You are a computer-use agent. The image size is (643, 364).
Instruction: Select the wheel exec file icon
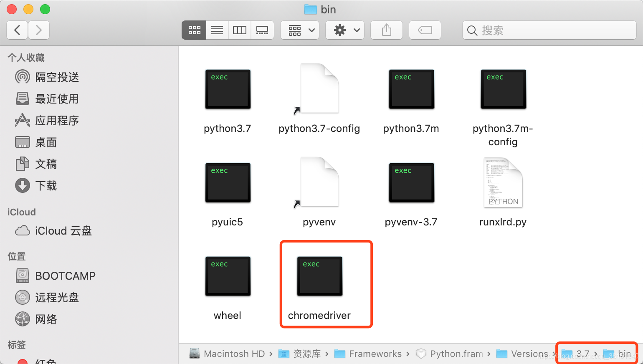[x=228, y=276]
